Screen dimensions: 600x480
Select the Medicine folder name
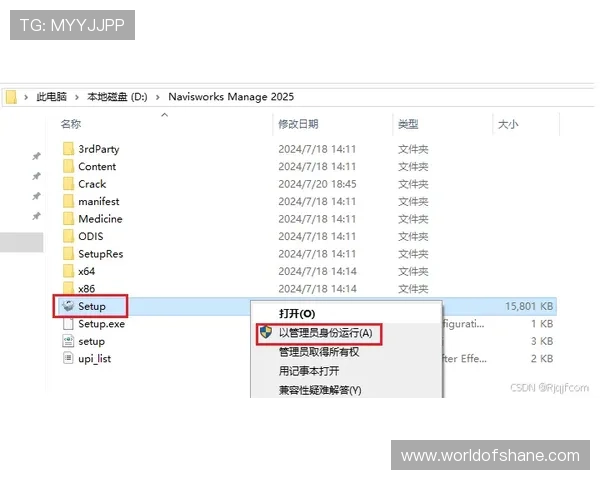click(x=100, y=219)
